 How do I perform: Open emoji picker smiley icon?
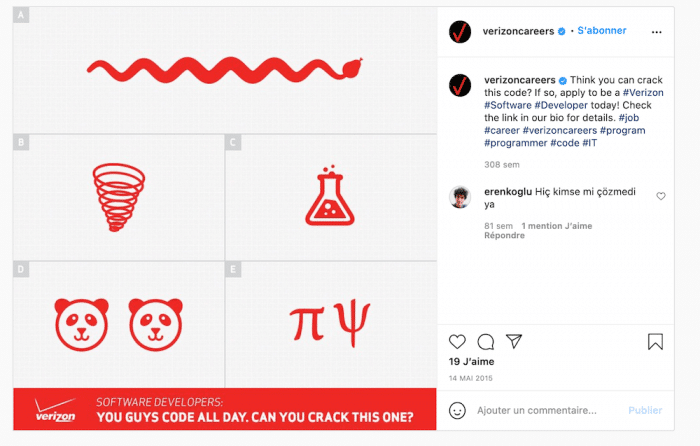tap(457, 410)
